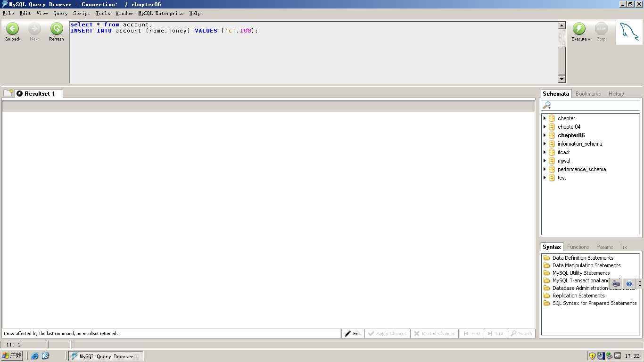Click the Go back arrow icon
The image size is (644, 362).
pyautogui.click(x=12, y=29)
